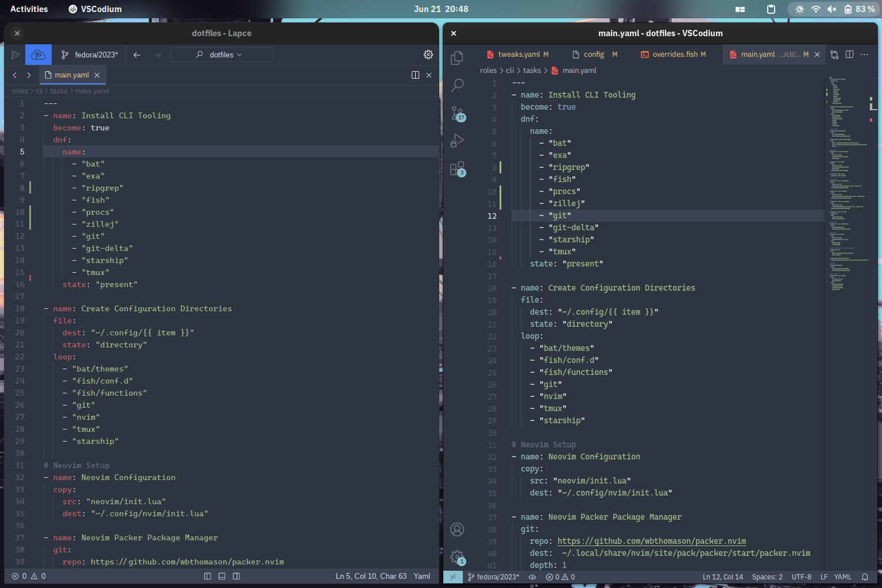Open VSCodium app menu in top bar
Screen dimensions: 882x588
tap(95, 9)
